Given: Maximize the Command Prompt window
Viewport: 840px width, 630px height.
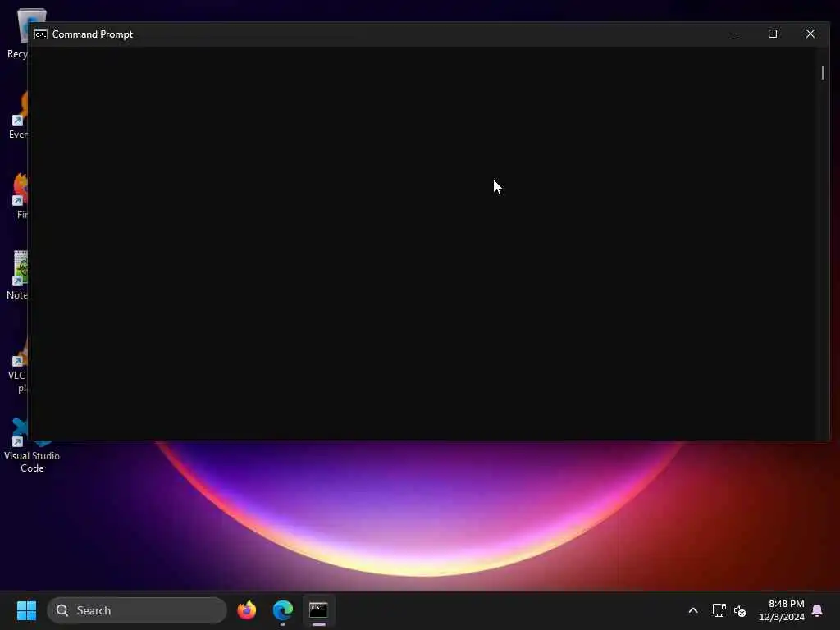Looking at the screenshot, I should tap(773, 34).
